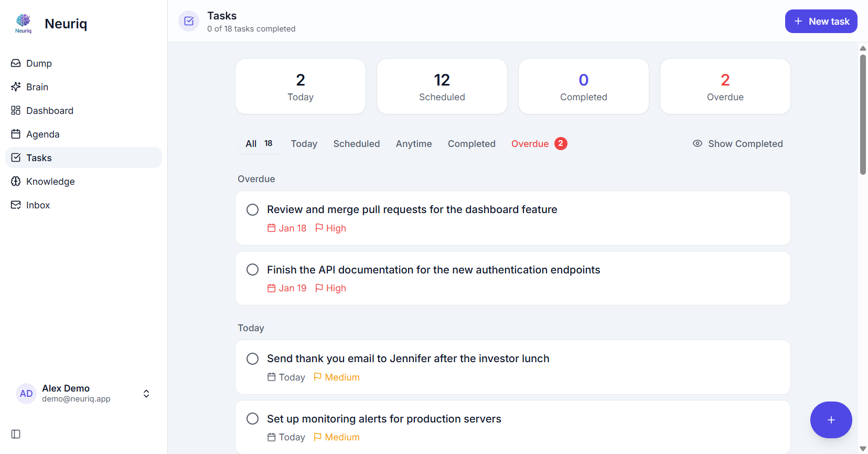Click the High priority flag on the Jan 18 task
This screenshot has height=454, width=868.
[330, 228]
